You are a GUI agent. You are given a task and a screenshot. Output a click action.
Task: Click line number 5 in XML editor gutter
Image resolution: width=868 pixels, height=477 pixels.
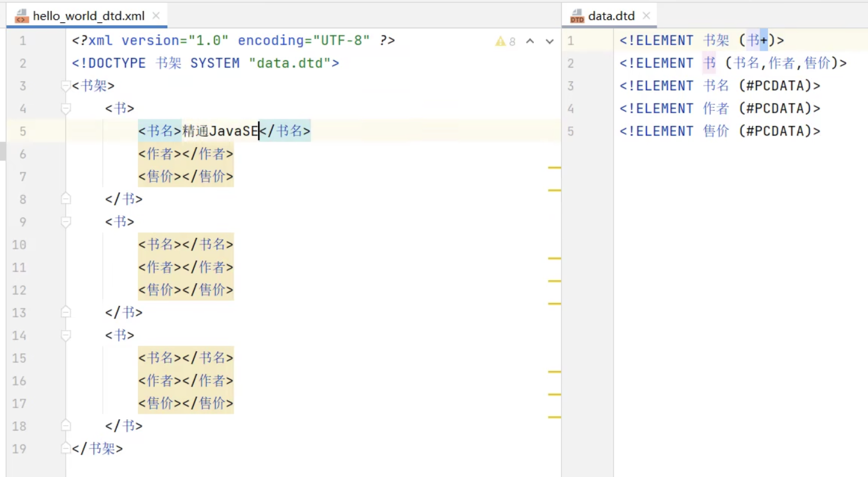tap(23, 131)
